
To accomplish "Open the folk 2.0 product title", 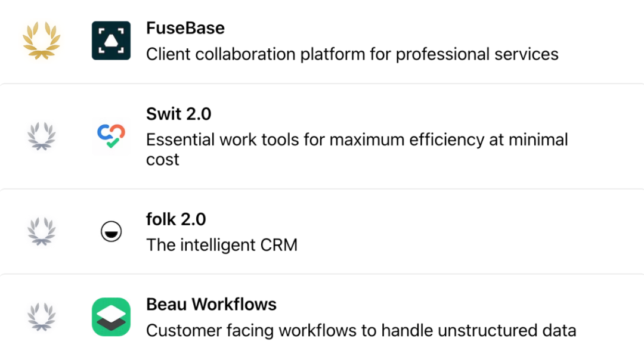I will coord(176,219).
